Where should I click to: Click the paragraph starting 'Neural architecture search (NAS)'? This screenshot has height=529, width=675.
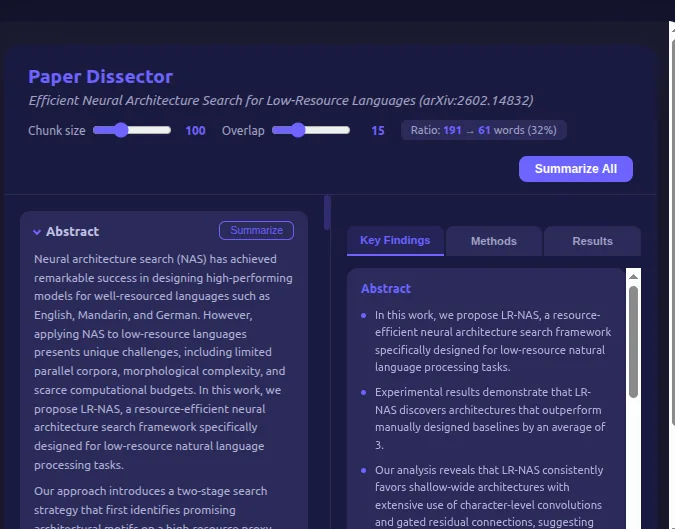(164, 362)
